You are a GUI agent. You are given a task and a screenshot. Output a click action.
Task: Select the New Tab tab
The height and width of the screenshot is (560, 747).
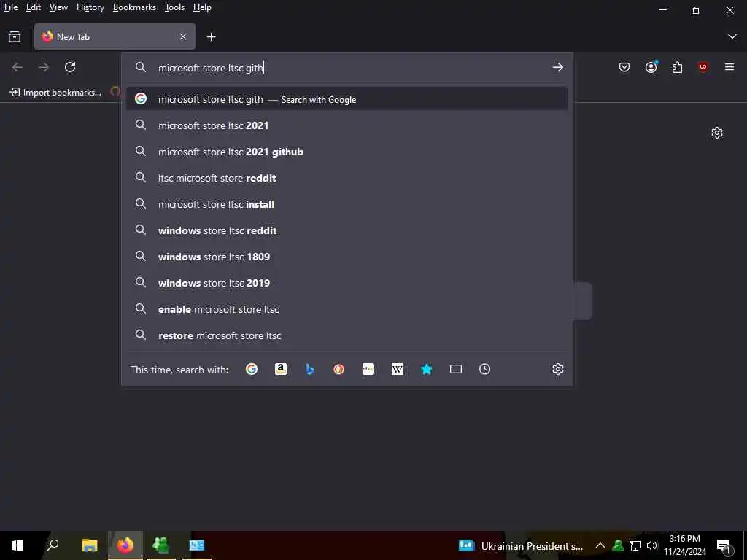click(115, 36)
